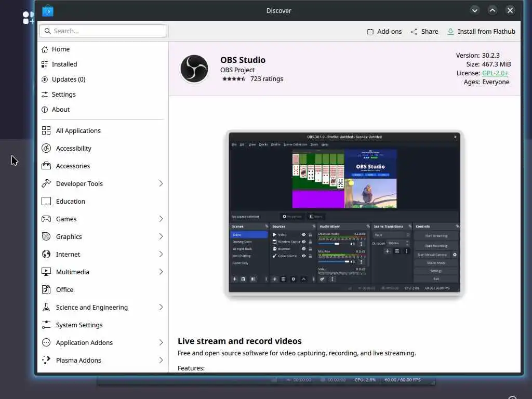Click the Internet globe icon
Viewport: 532px width, 399px height.
[46, 254]
